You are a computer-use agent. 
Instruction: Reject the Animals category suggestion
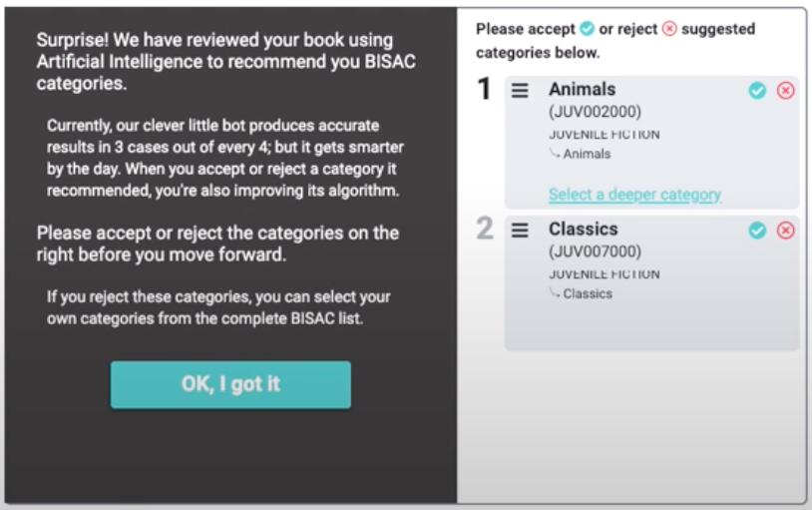pos(785,91)
